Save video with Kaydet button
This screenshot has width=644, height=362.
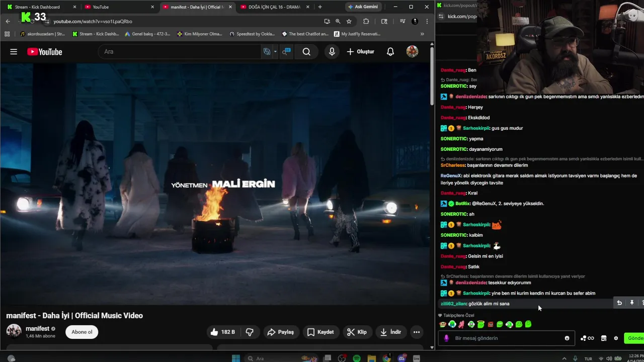point(320,332)
